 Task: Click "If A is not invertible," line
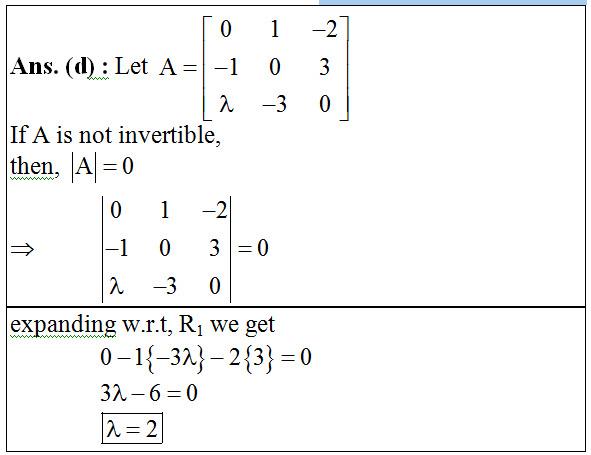pyautogui.click(x=115, y=135)
